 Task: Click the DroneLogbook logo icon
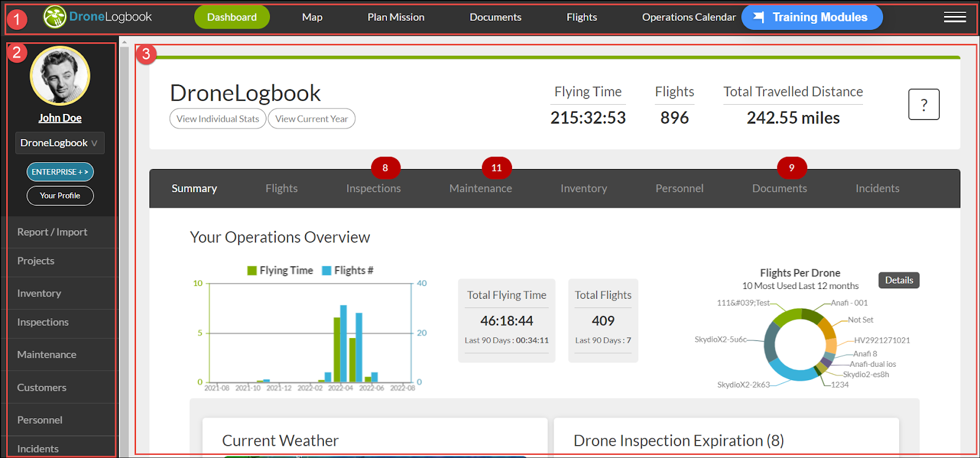point(55,17)
